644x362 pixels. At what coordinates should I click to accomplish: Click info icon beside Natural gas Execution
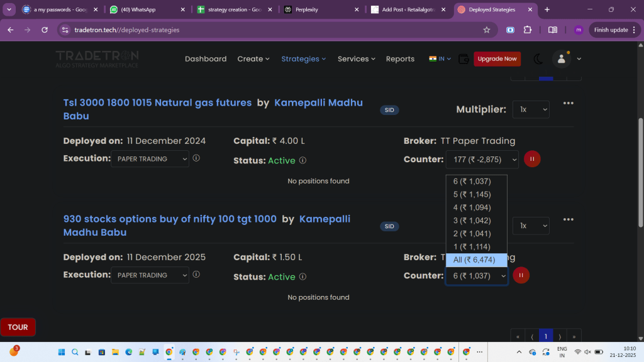point(196,158)
